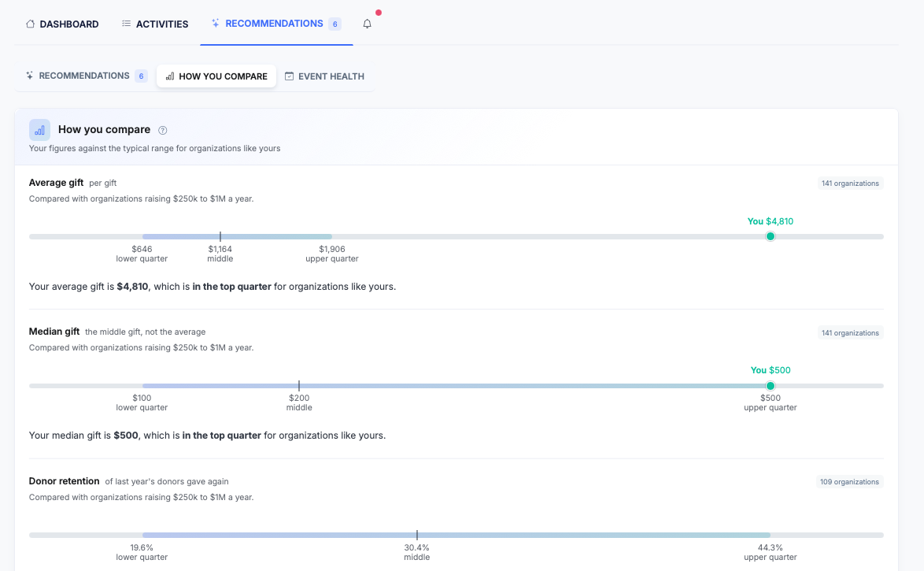Screen dimensions: 924x571
Task: Click the 'Donor retention' heading
Action: point(64,481)
